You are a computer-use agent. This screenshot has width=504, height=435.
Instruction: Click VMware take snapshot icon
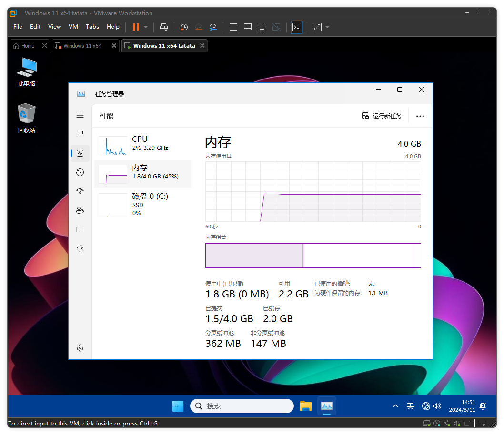(x=184, y=27)
